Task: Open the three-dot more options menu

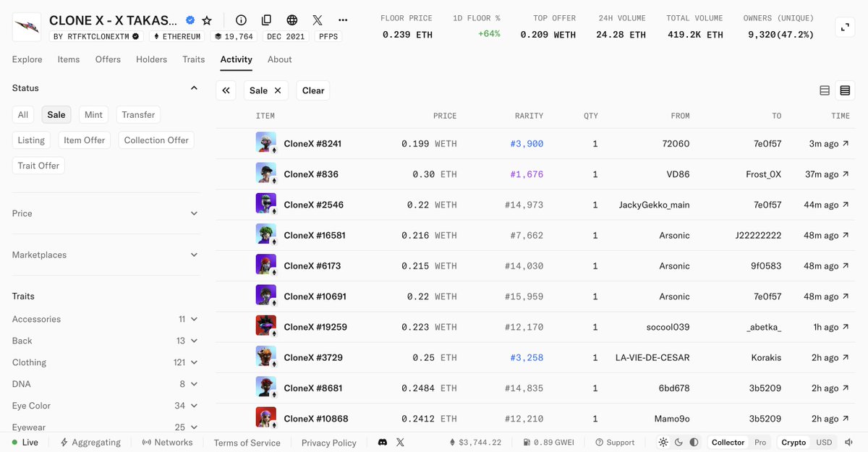Action: coord(343,20)
